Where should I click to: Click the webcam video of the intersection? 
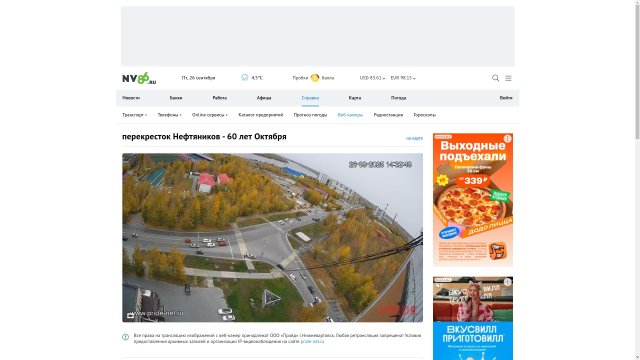coord(272,238)
